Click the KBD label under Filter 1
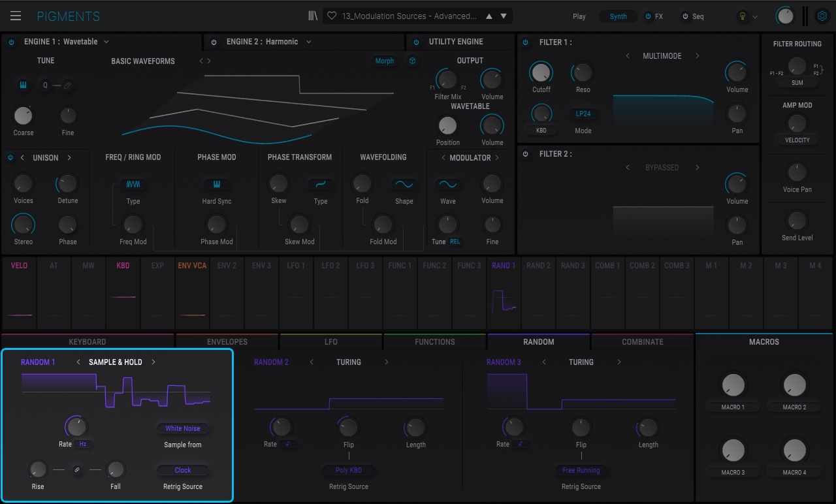Screen dimensions: 836x504 coord(541,131)
